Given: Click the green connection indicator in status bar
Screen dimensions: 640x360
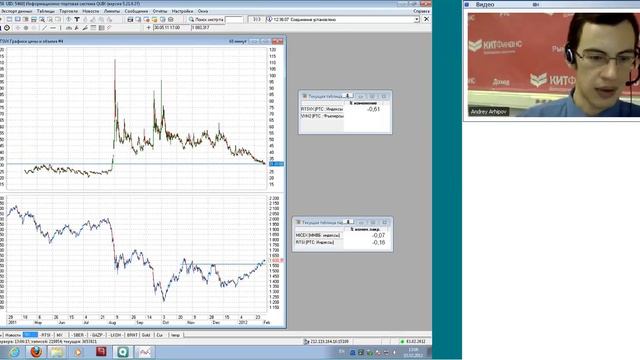Looking at the screenshot, I should [402, 342].
